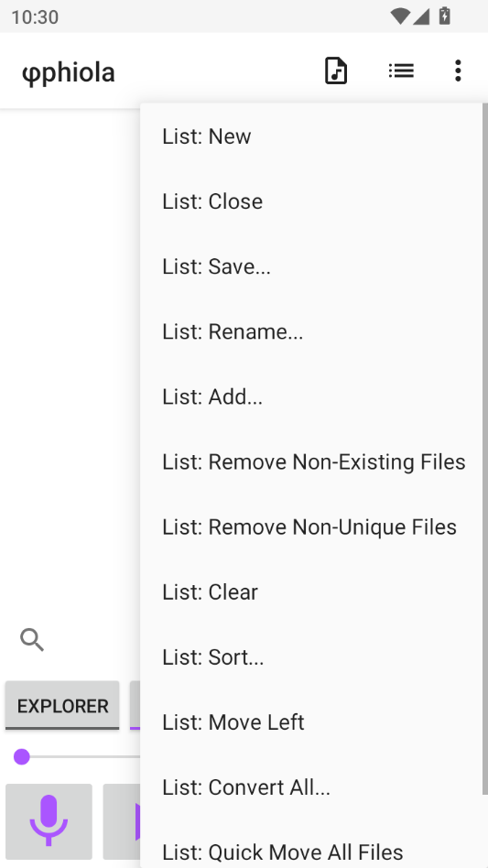Open the playlist list icon
The image size is (488, 868).
[x=401, y=71]
